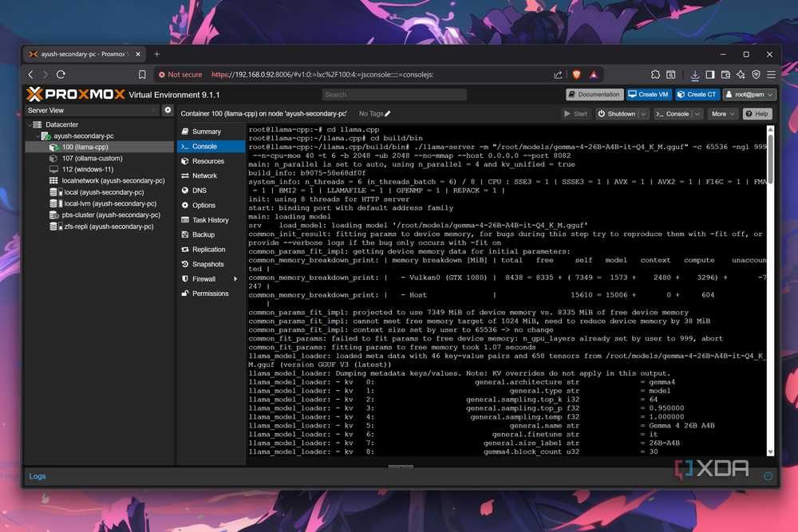Open the Resources menu item
The width and height of the screenshot is (798, 532).
click(x=211, y=161)
